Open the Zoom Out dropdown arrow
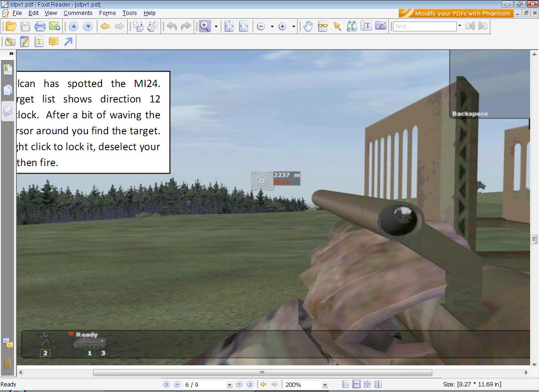Viewport: 539px width, 392px height. (x=272, y=27)
